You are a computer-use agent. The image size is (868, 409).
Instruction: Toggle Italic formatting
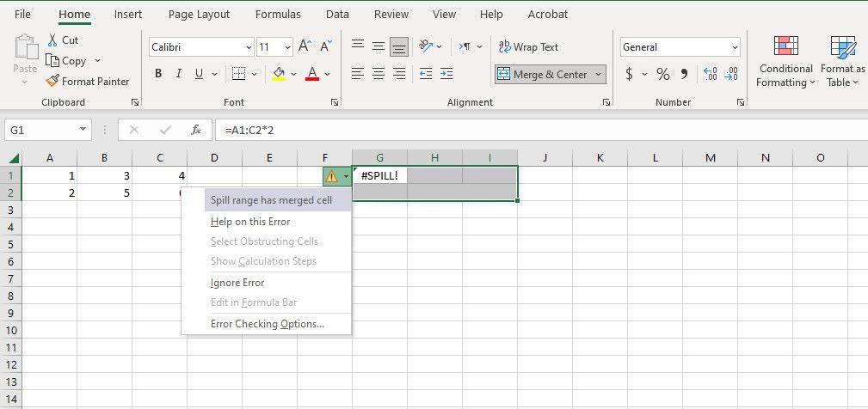click(x=178, y=74)
